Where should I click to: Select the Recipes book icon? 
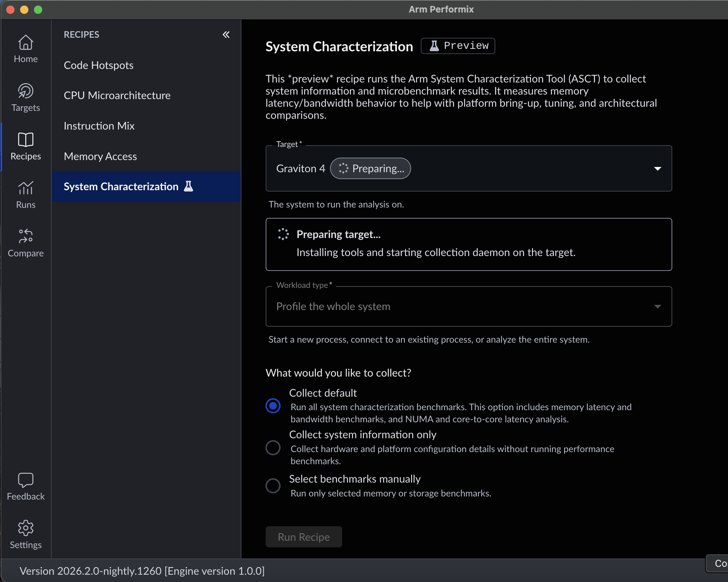click(x=26, y=140)
